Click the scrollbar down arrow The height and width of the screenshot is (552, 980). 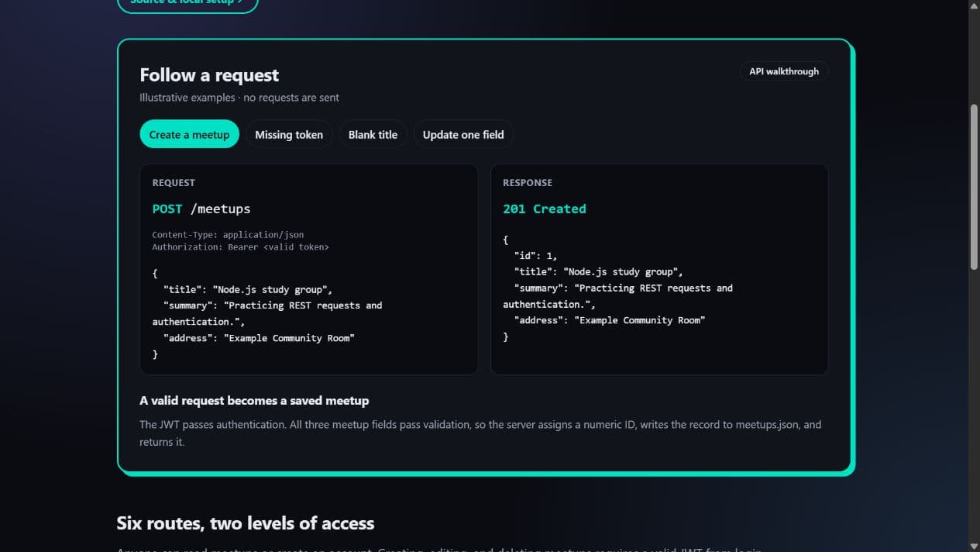pyautogui.click(x=974, y=546)
